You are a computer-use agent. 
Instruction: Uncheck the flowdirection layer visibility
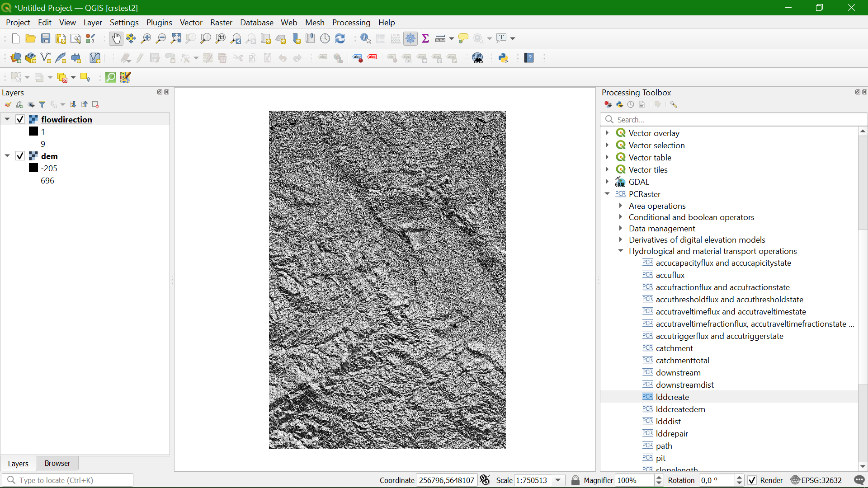(20, 119)
